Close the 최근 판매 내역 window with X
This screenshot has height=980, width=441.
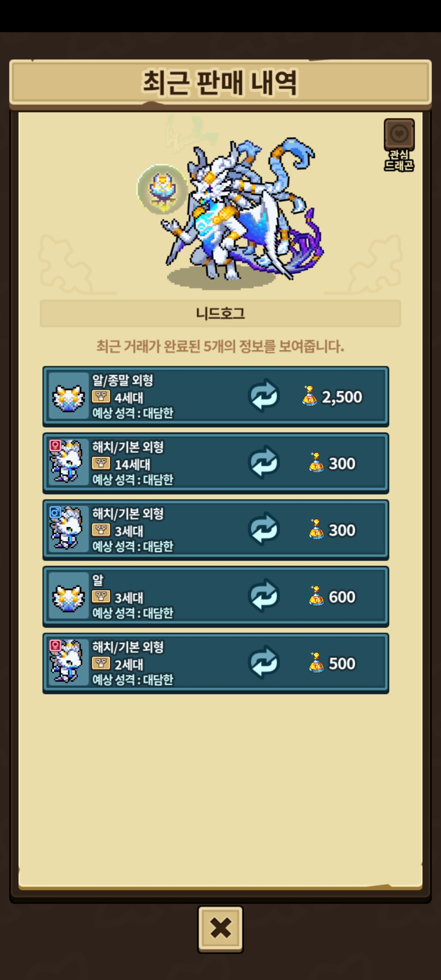[x=220, y=929]
